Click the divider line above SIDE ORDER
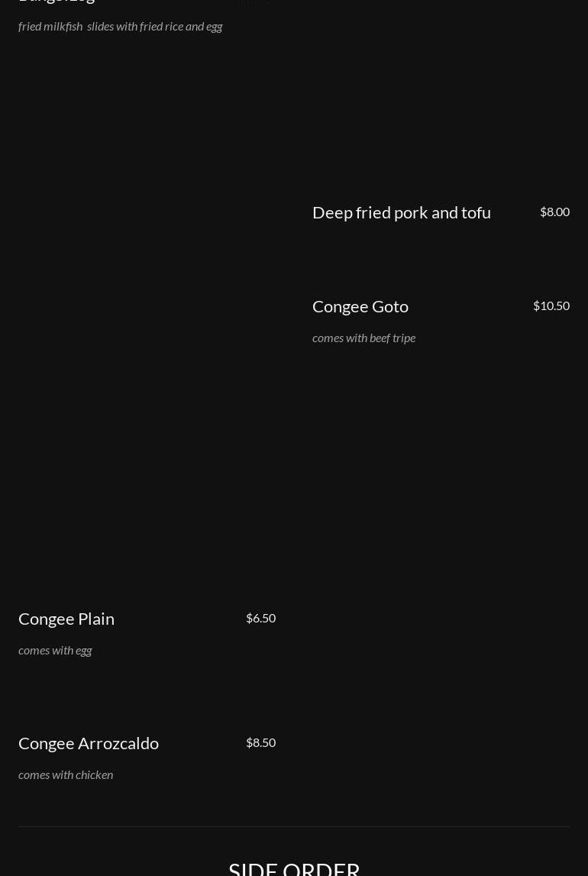 tap(294, 826)
